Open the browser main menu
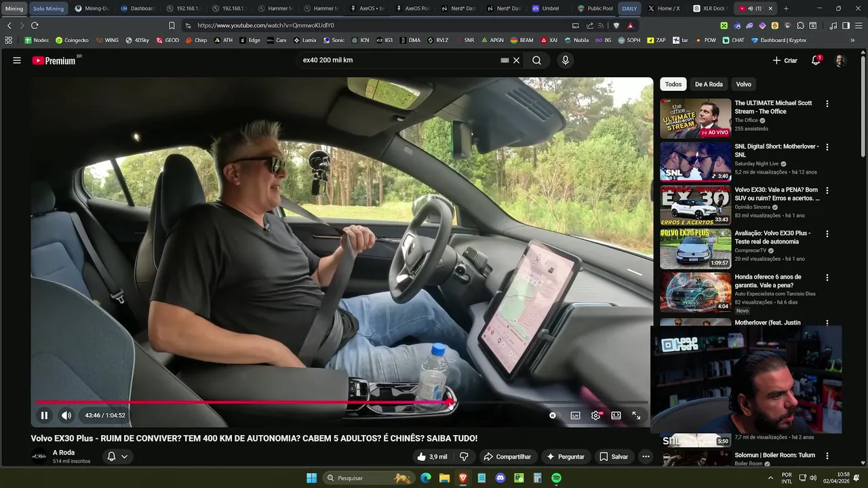 [x=859, y=25]
